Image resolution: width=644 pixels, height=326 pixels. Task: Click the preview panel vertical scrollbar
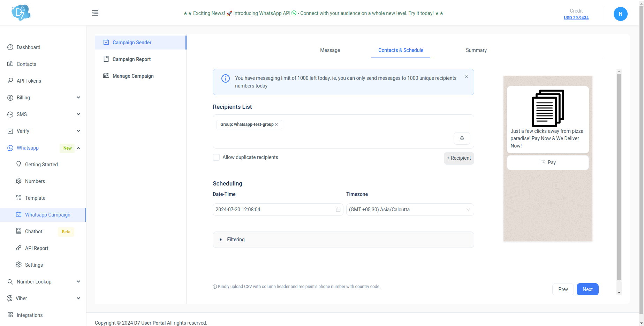point(619,174)
